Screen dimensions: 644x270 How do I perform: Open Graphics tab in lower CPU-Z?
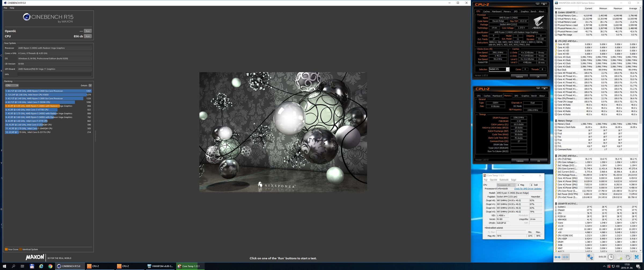[525, 96]
